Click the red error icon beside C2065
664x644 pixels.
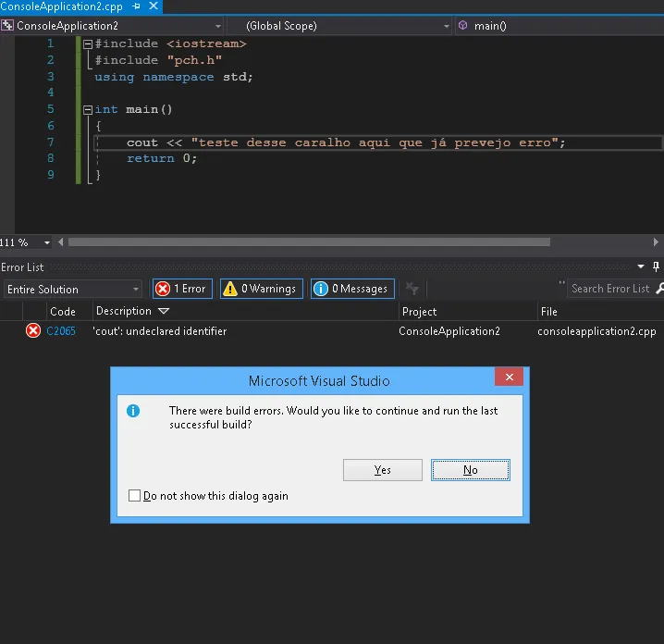point(33,330)
